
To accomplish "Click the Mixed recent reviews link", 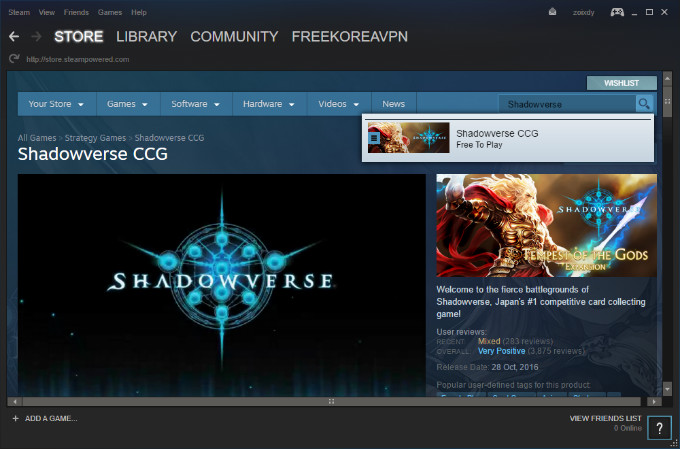I will point(489,341).
